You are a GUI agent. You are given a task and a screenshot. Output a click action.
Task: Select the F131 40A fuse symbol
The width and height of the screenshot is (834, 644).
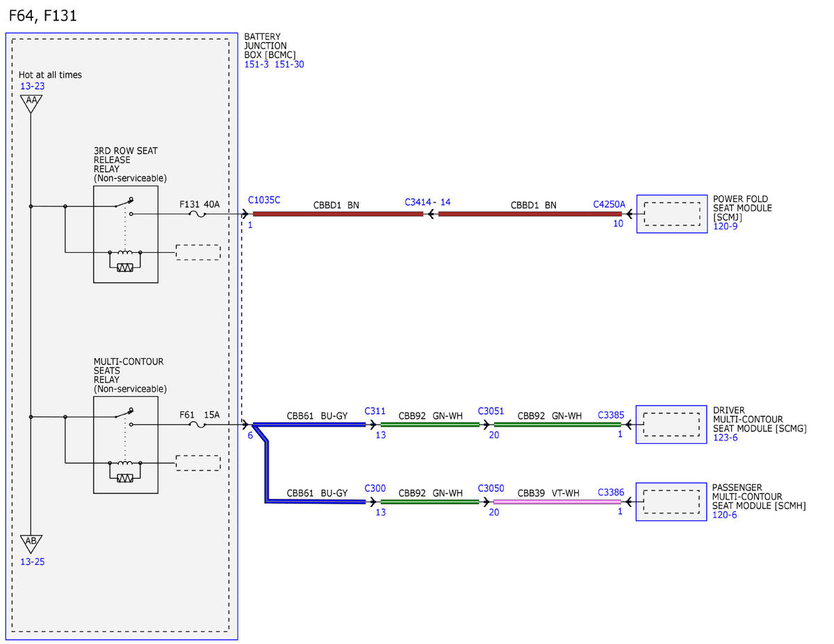pyautogui.click(x=197, y=215)
